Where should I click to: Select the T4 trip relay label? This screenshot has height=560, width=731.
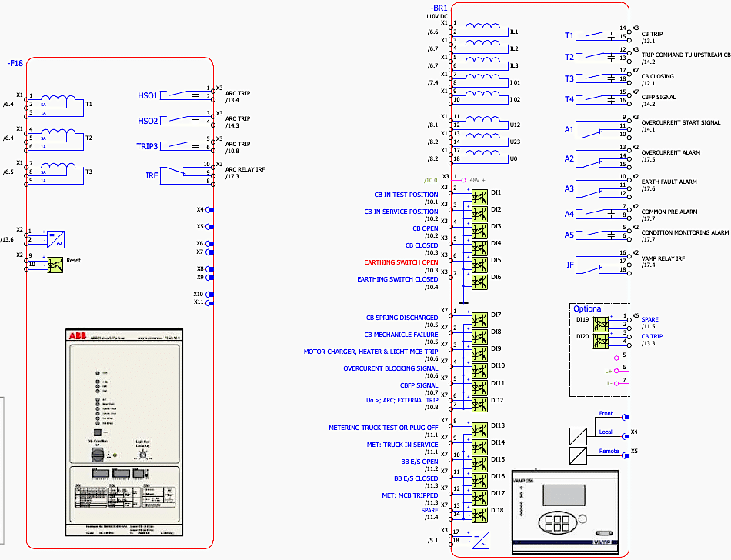tap(569, 100)
